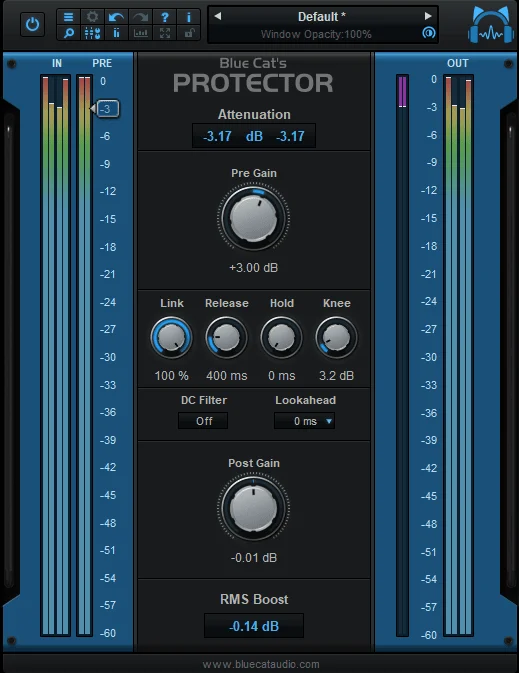Toggle the plugin bypass power button
Viewport: 519px width, 673px height.
click(32, 24)
